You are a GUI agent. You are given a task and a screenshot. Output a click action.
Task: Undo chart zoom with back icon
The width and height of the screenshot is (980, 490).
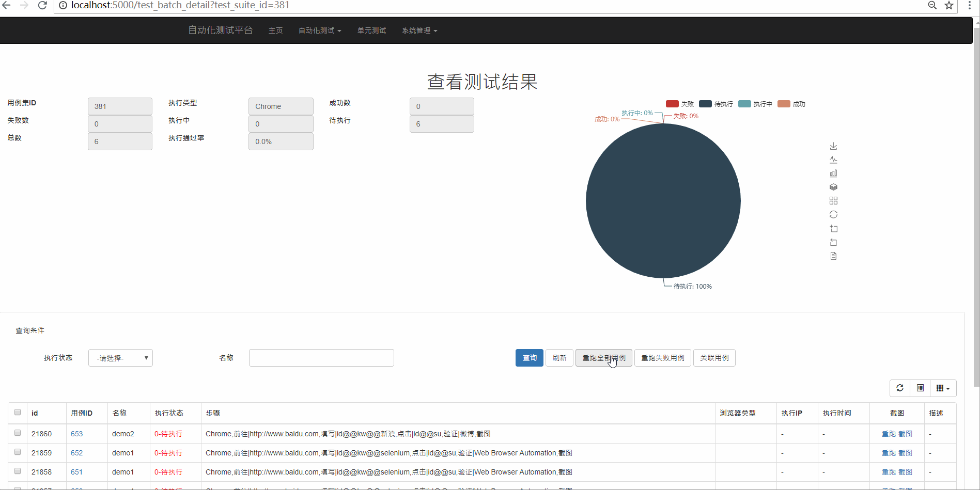tap(833, 242)
